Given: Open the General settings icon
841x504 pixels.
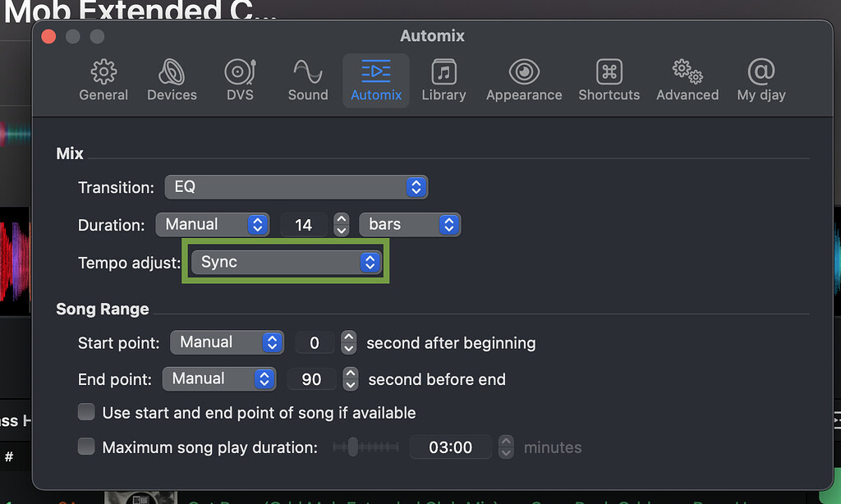Looking at the screenshot, I should point(103,80).
